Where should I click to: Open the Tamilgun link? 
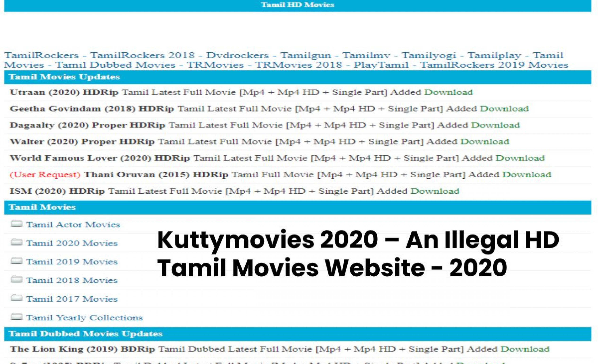pos(306,55)
